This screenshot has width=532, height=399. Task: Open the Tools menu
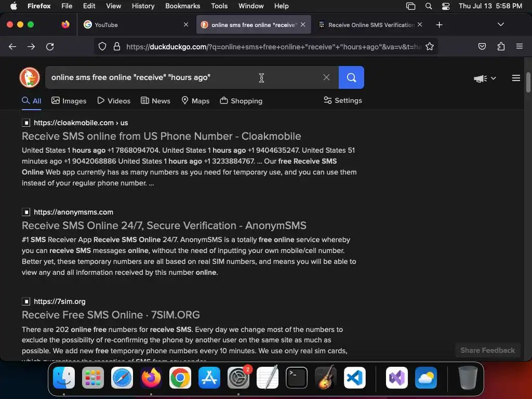pos(219,6)
